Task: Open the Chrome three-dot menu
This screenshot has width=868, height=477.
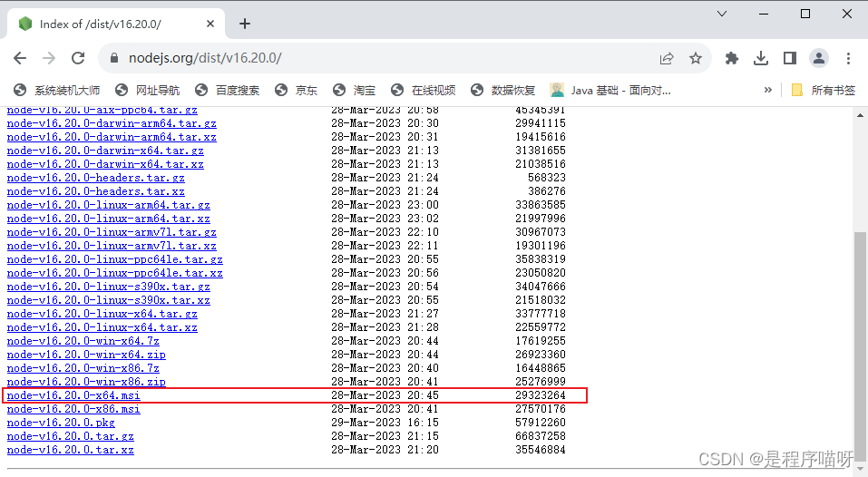Action: [848, 58]
